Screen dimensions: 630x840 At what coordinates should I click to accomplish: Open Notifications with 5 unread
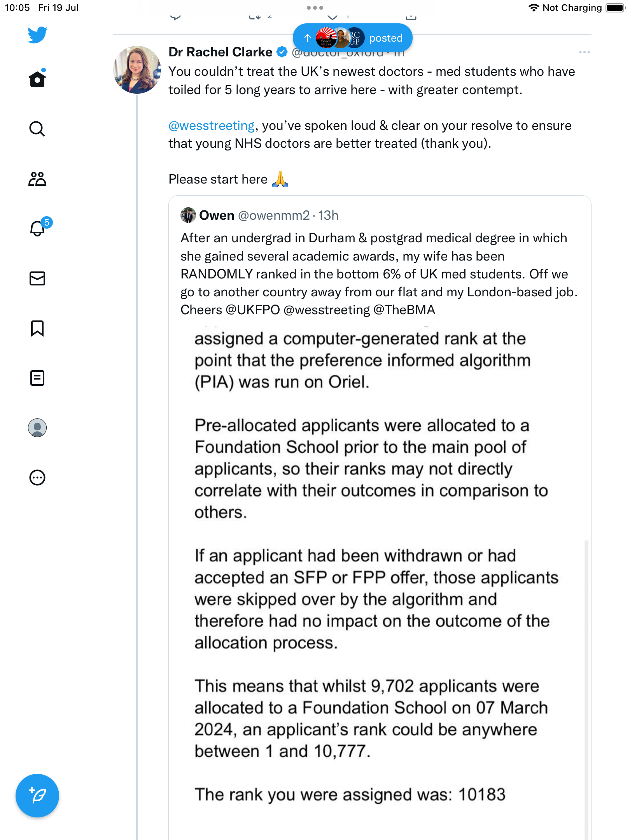click(x=38, y=228)
